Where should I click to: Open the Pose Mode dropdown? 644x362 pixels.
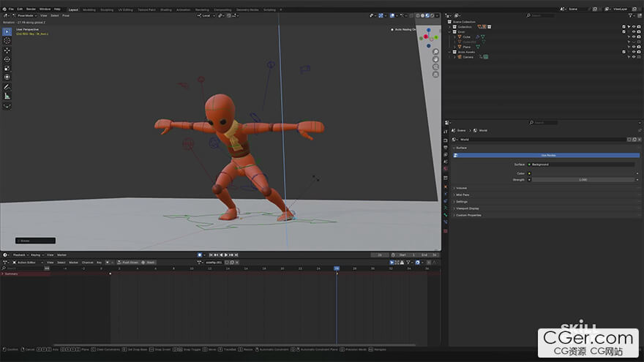(25, 15)
